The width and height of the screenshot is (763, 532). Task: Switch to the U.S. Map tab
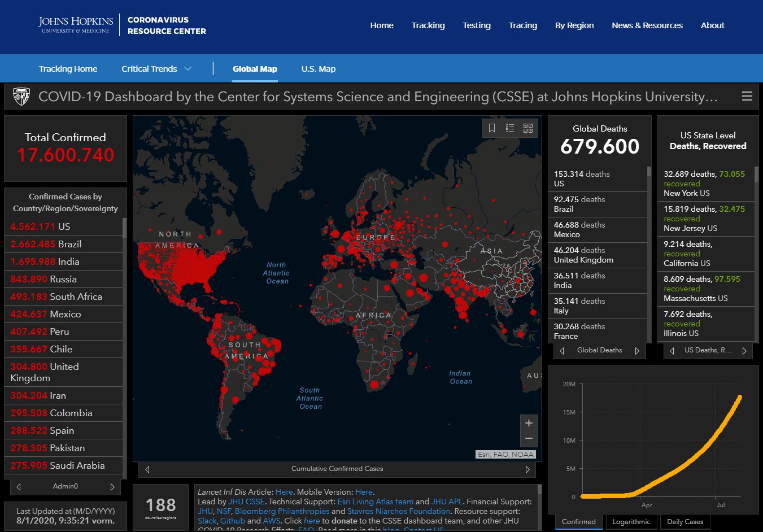coord(319,69)
